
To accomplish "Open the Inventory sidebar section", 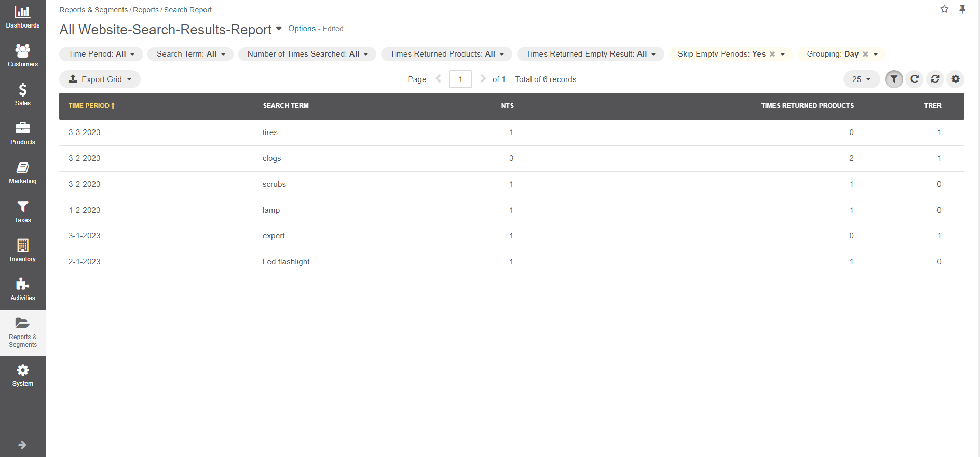I will coord(23,250).
